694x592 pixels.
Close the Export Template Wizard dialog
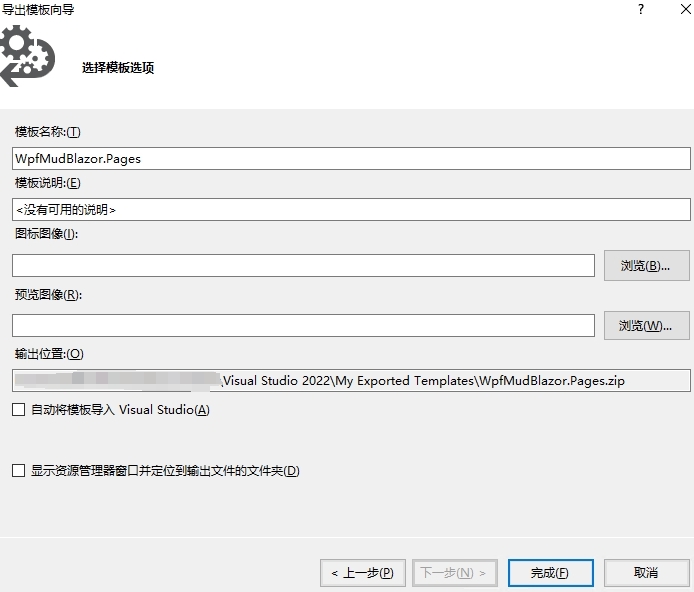point(686,9)
